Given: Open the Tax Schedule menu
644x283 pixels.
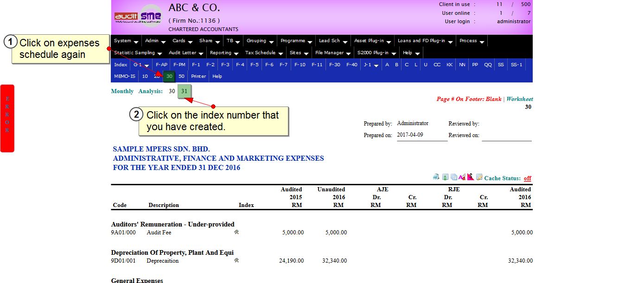Looking at the screenshot, I should click(x=263, y=53).
